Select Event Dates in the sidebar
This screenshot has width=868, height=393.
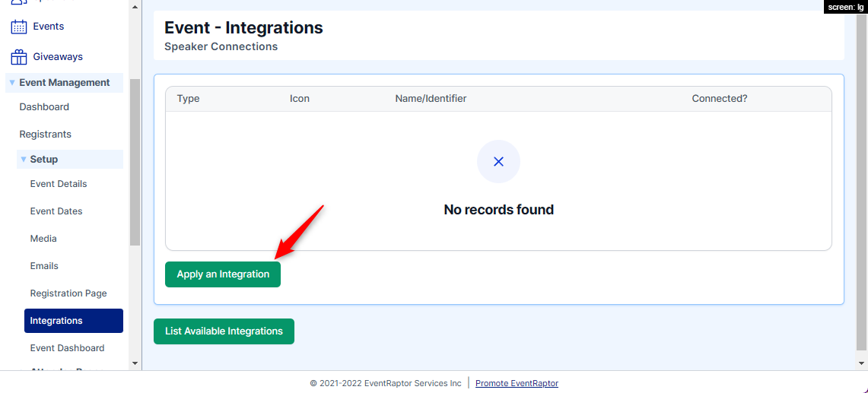56,211
